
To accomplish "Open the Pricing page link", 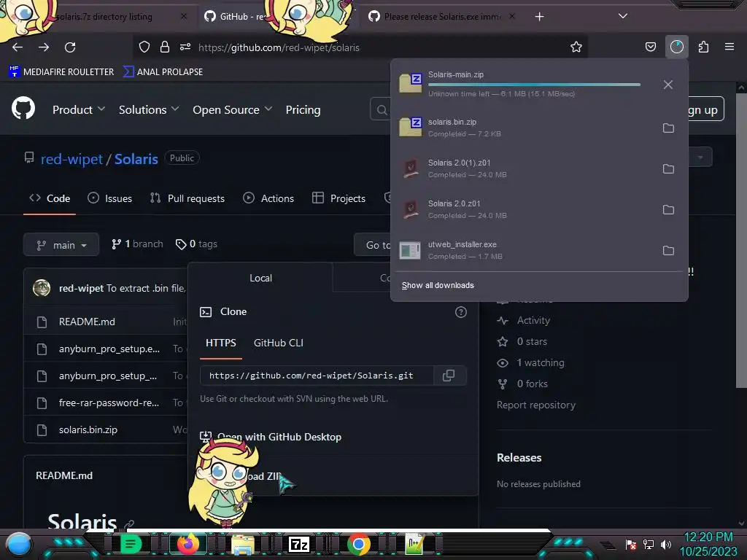I will pyautogui.click(x=303, y=109).
